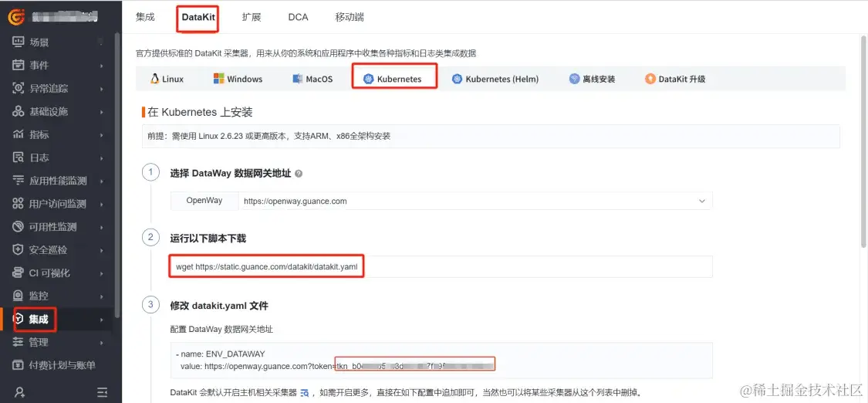
Task: Click the collector list icon after 主机相关采集器
Action: click(x=305, y=393)
